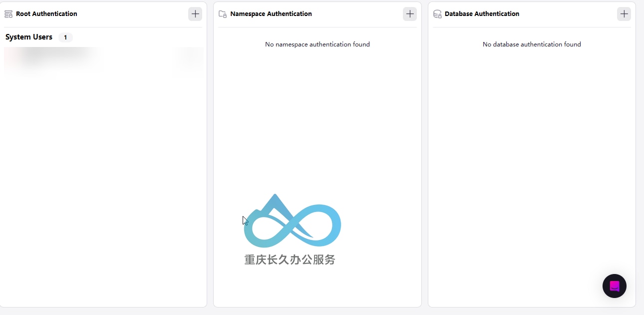This screenshot has height=315, width=644.
Task: Click the Database Authentication heading
Action: (x=482, y=14)
